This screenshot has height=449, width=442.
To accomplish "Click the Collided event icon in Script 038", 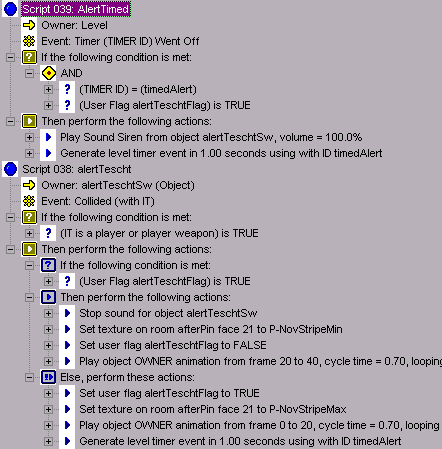I will point(29,201).
